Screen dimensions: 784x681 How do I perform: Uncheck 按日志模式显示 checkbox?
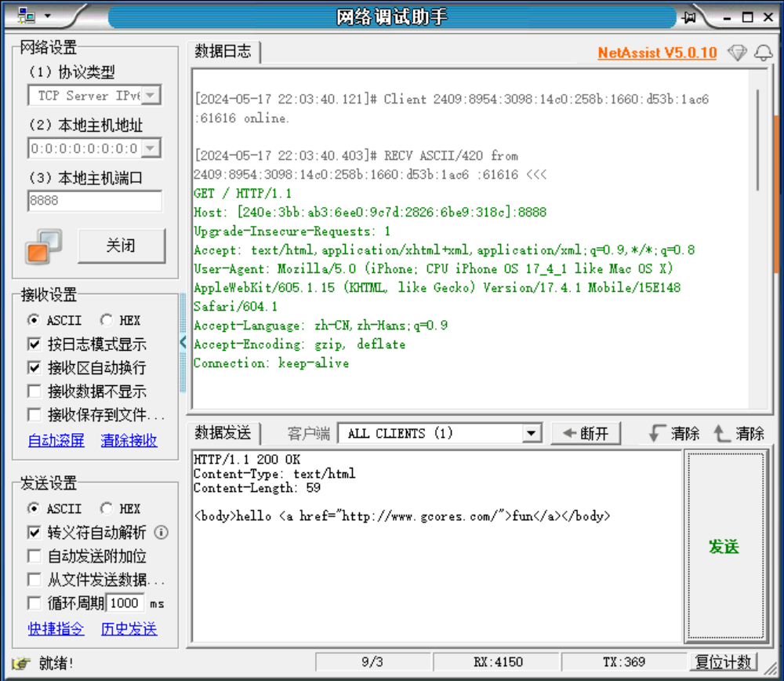pos(34,344)
